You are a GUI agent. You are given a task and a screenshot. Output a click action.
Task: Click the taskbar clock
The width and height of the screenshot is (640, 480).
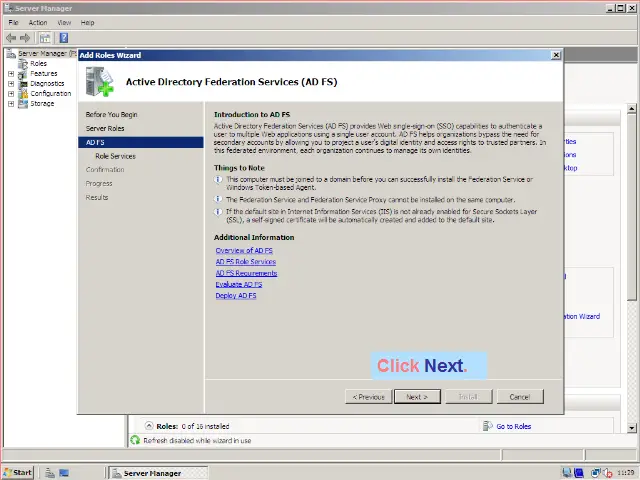pos(625,473)
